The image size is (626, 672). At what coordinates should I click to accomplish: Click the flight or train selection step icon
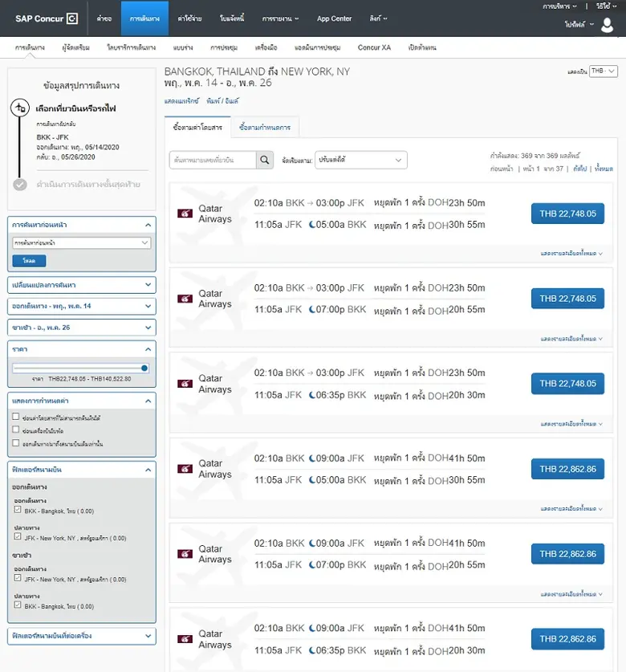point(21,108)
